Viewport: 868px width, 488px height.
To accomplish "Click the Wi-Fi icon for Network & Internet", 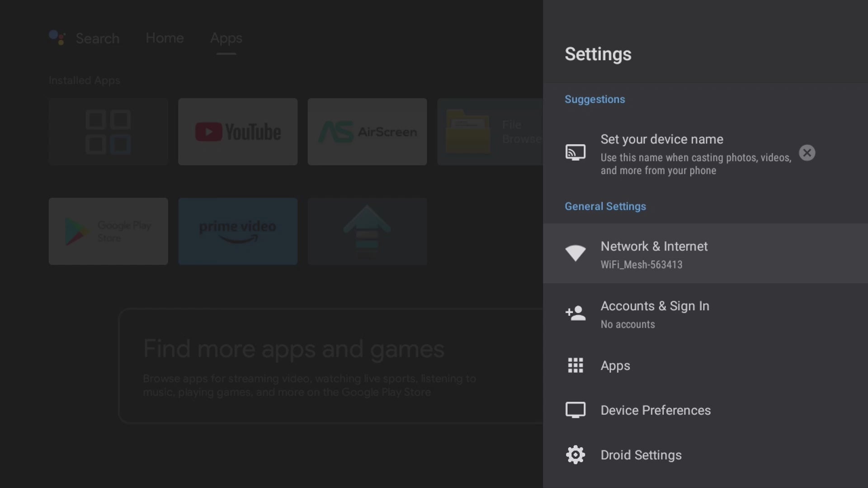I will click(575, 253).
